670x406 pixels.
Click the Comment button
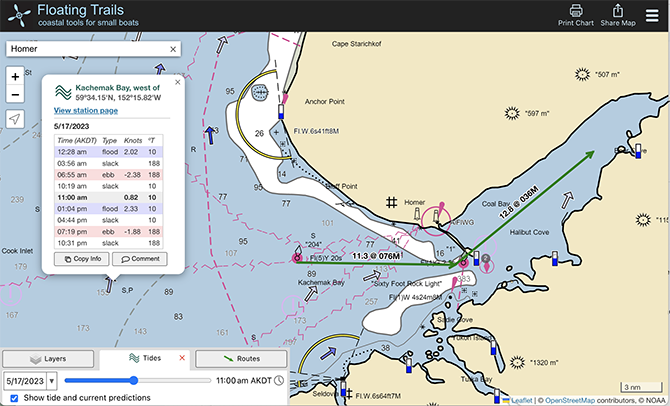pyautogui.click(x=140, y=259)
